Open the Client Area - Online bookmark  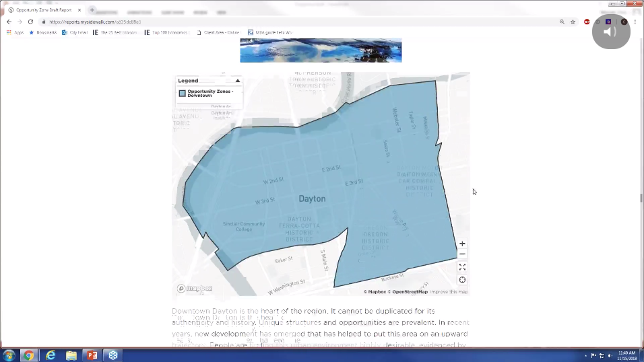coord(218,32)
